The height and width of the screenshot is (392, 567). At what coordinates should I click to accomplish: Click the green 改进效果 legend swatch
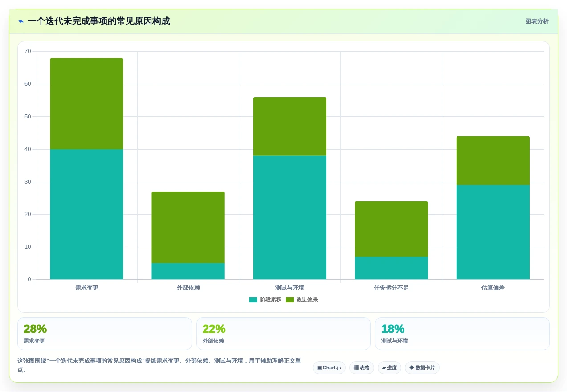290,300
